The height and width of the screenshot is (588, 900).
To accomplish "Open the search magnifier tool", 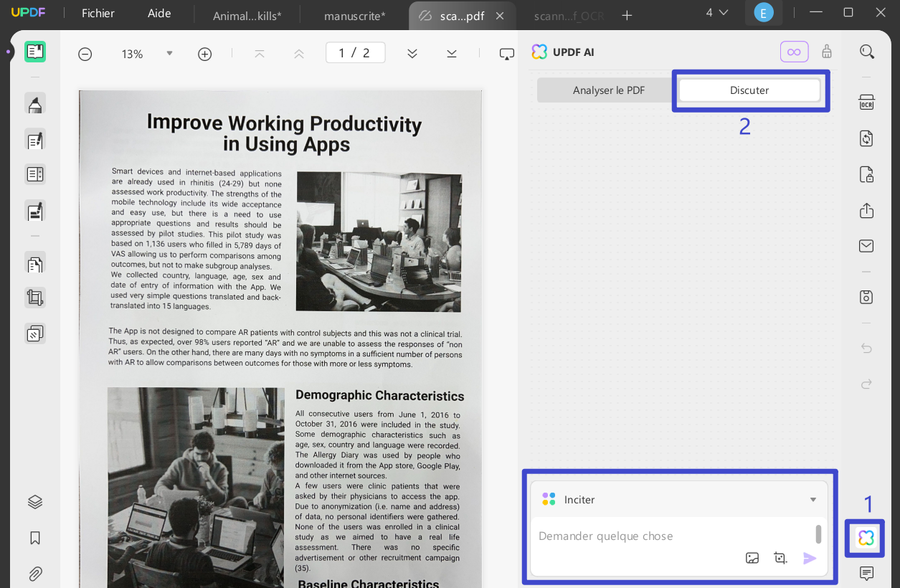I will tap(866, 52).
